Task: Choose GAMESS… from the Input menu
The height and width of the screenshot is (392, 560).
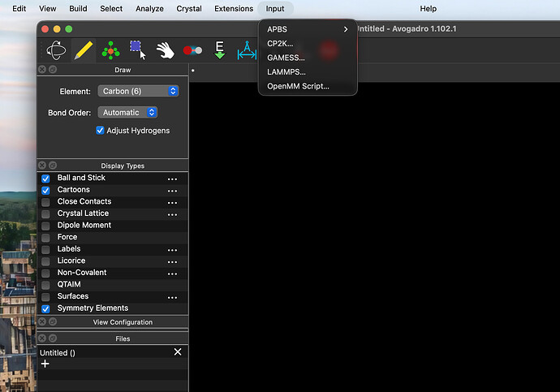Action: point(286,58)
